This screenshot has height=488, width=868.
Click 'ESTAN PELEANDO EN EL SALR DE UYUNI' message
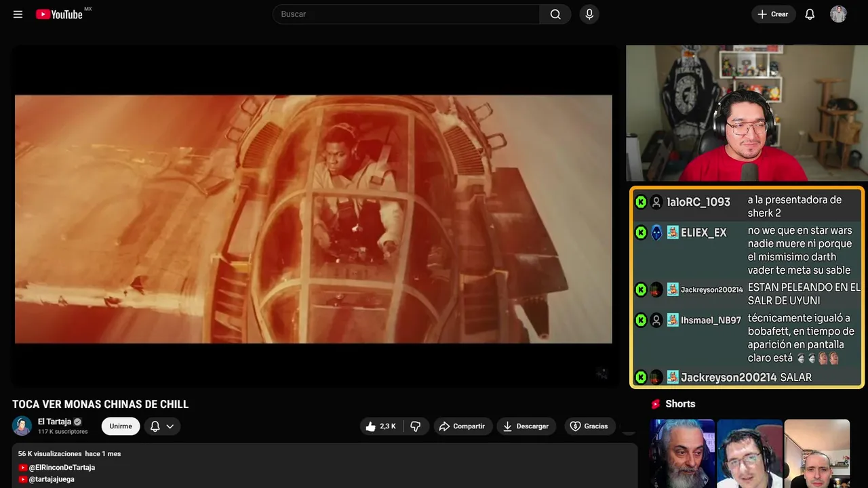pos(804,294)
